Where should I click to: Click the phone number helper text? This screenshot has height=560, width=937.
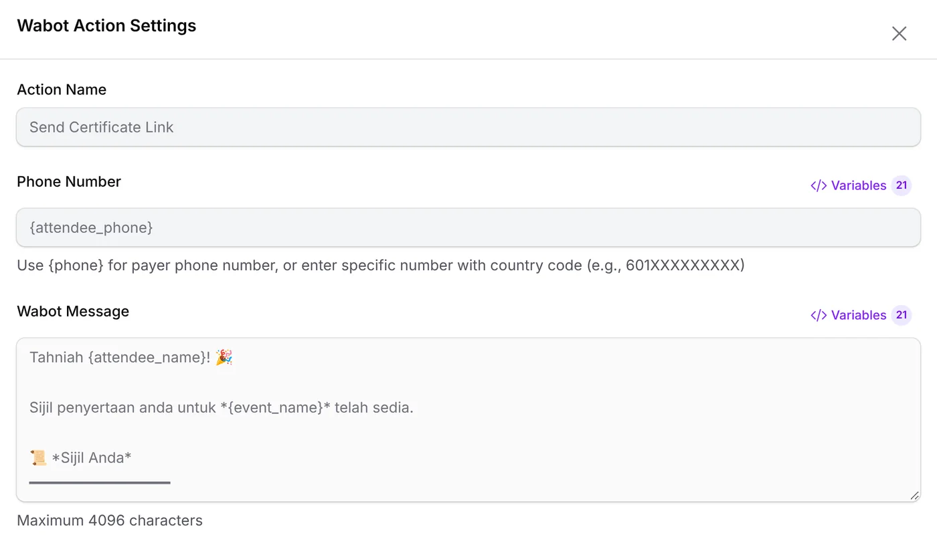click(381, 266)
